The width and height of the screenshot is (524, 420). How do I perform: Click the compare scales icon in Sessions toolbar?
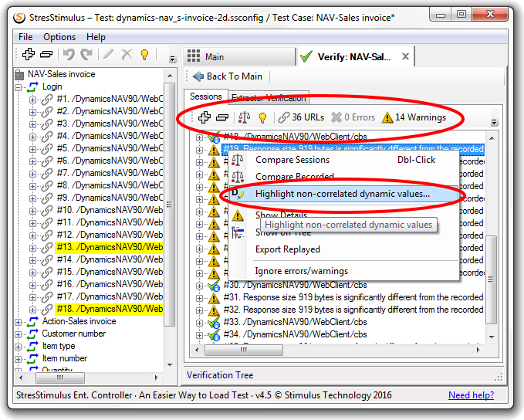coord(245,117)
